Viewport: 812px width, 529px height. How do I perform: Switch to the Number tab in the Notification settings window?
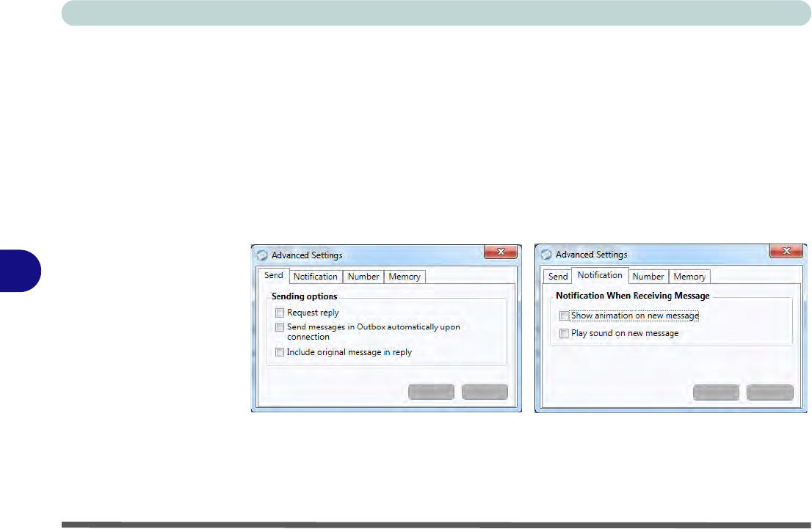pyautogui.click(x=648, y=277)
